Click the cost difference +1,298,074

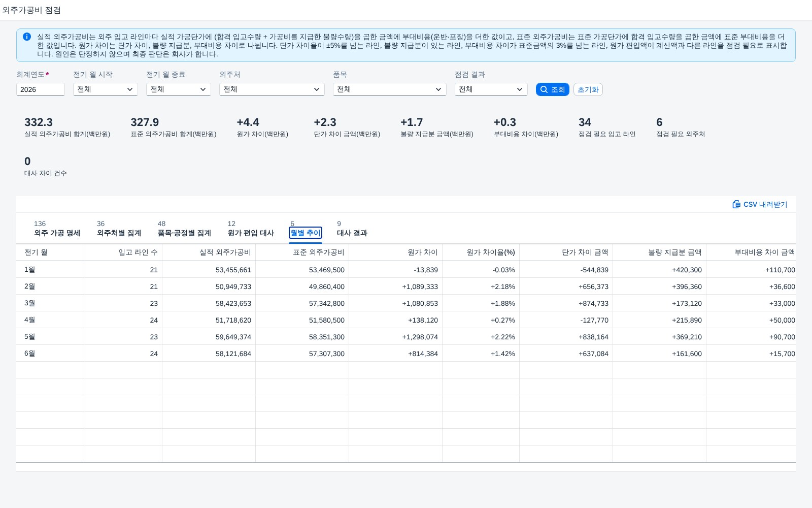pyautogui.click(x=420, y=337)
